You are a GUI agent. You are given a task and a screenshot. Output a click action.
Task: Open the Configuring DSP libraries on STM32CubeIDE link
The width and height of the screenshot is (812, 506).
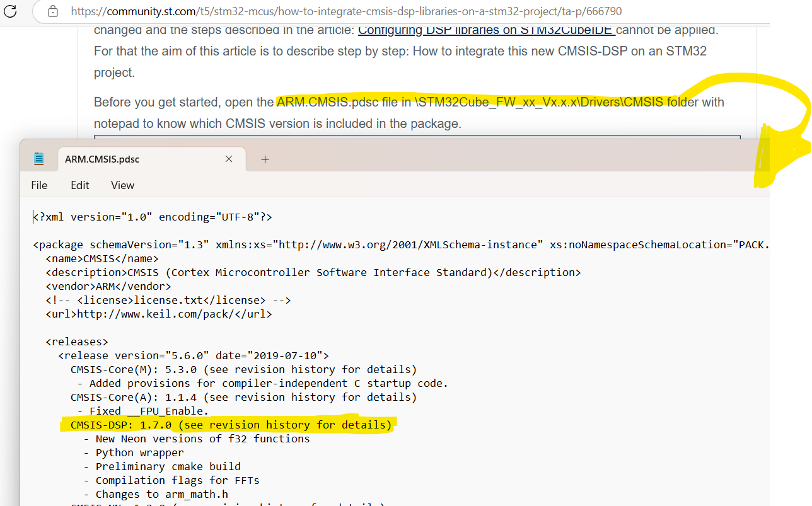coord(487,30)
